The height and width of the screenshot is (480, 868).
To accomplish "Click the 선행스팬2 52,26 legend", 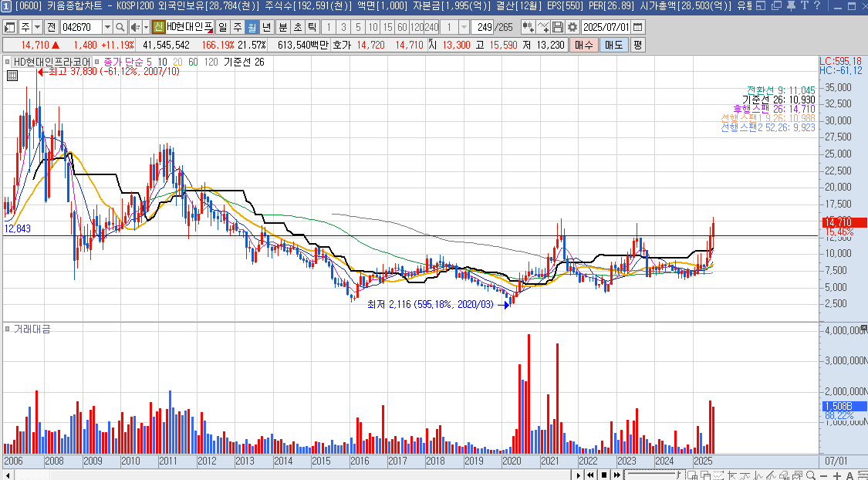I will pyautogui.click(x=768, y=127).
